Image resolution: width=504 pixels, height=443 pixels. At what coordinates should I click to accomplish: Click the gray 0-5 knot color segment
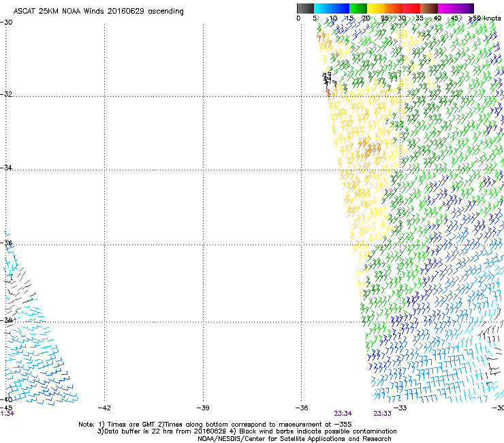305,8
